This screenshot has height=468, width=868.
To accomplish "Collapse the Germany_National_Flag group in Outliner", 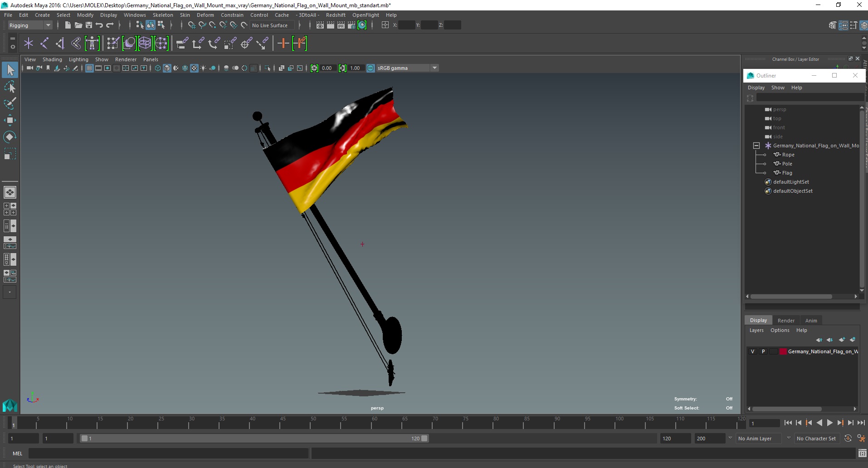I will (756, 146).
